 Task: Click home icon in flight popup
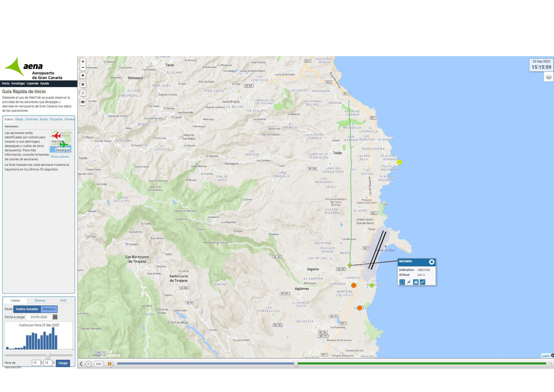[x=415, y=282]
